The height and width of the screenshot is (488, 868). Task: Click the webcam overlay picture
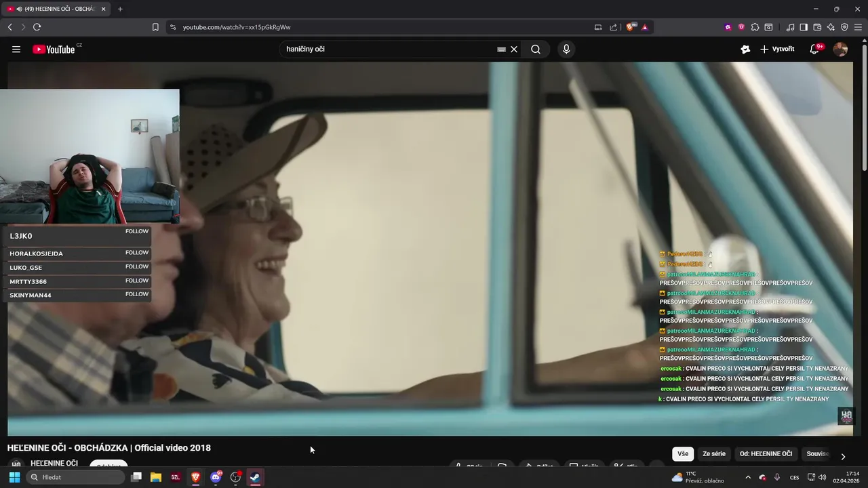click(x=90, y=156)
